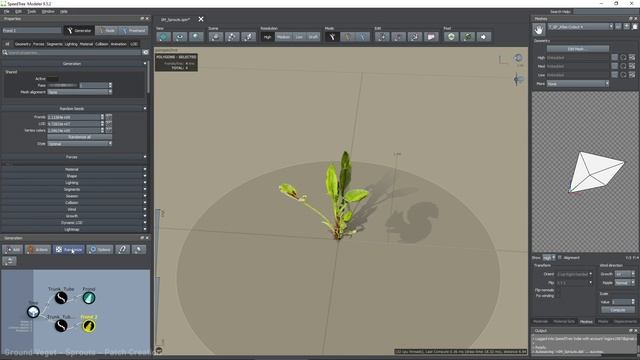
Task: Click the icon below the Add button
Action: 9,261
